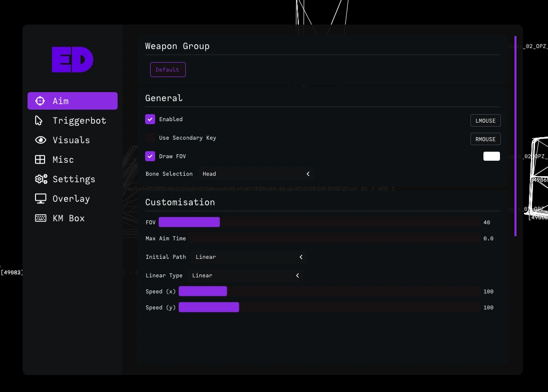Open the Bone Selection dropdown

coord(256,174)
